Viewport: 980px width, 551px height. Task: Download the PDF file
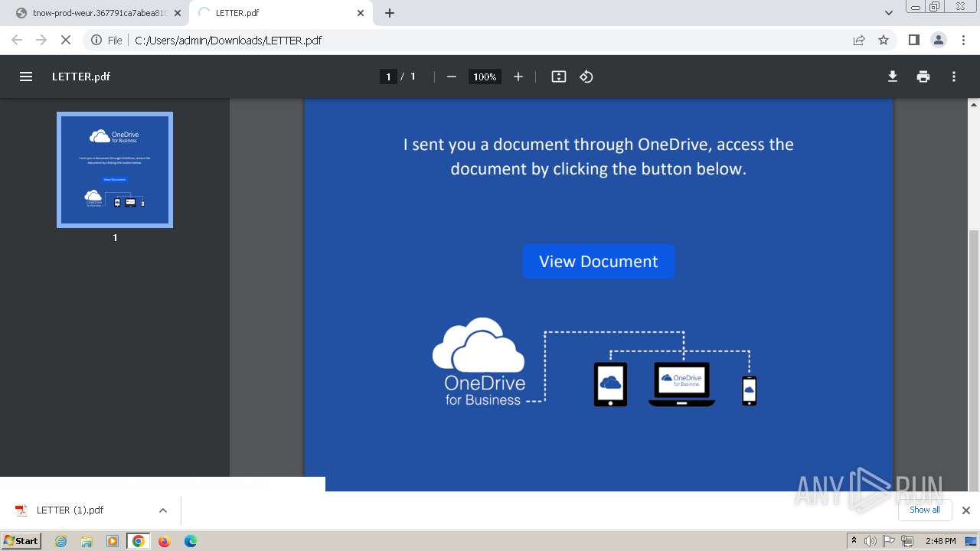(893, 77)
